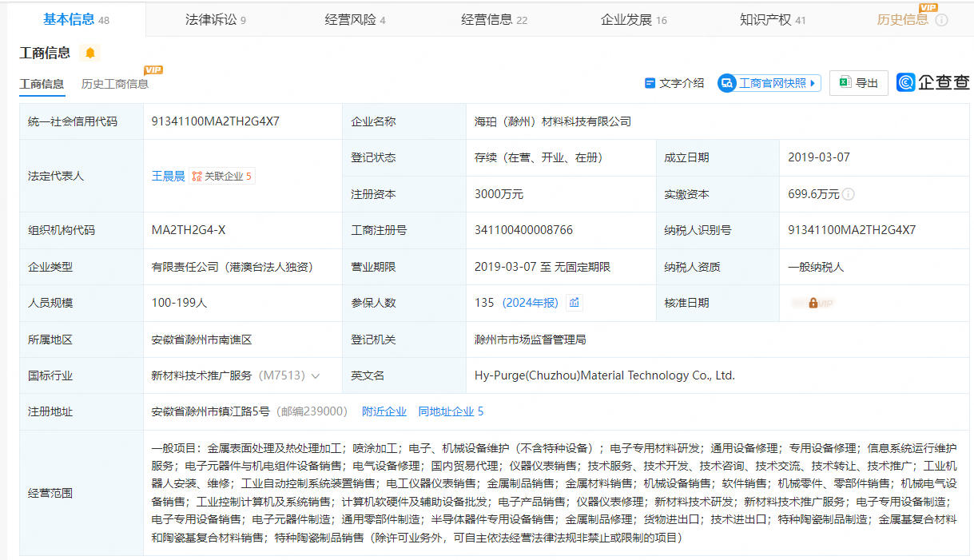This screenshot has height=560, width=974.
Task: Click the Excel icon on 导出 button
Action: coord(845,82)
